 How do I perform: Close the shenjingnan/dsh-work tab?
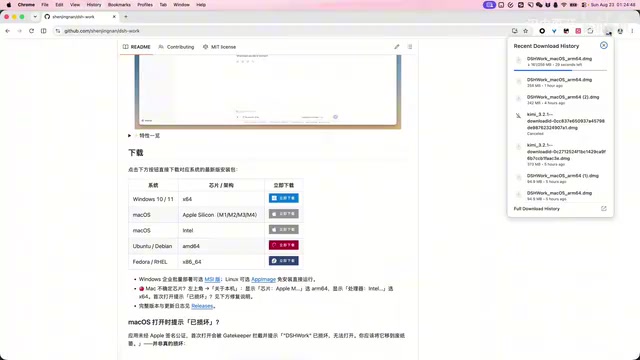[x=114, y=17]
